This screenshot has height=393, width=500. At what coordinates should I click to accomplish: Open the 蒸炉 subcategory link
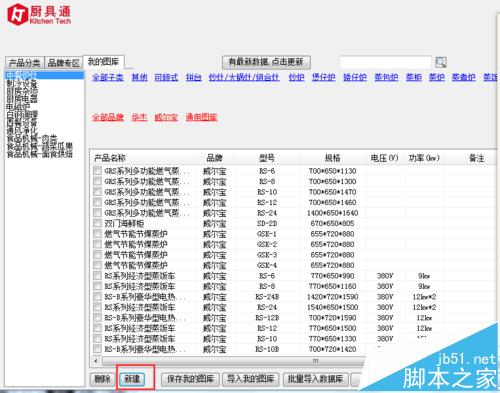click(x=437, y=77)
